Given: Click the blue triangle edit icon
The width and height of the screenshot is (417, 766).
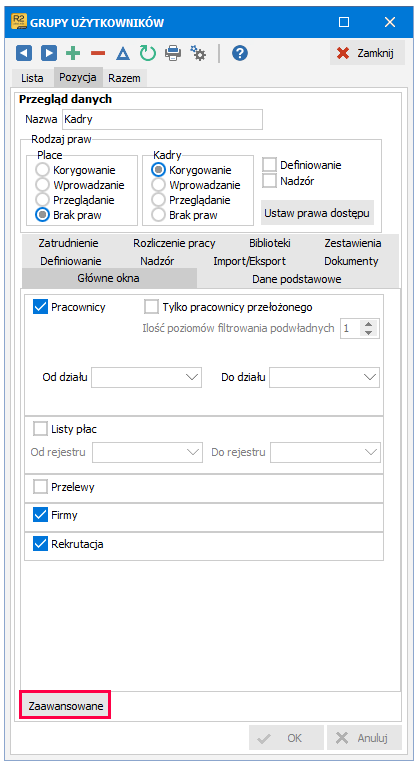Looking at the screenshot, I should coord(123,53).
